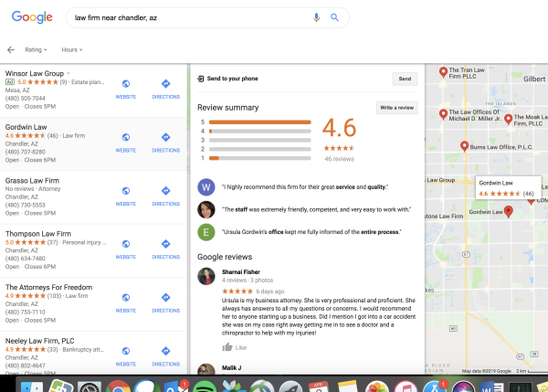Screen dimensions: 548x392
Task: Click The Tran Law Firm PLLC map pin
Action: click(x=443, y=72)
